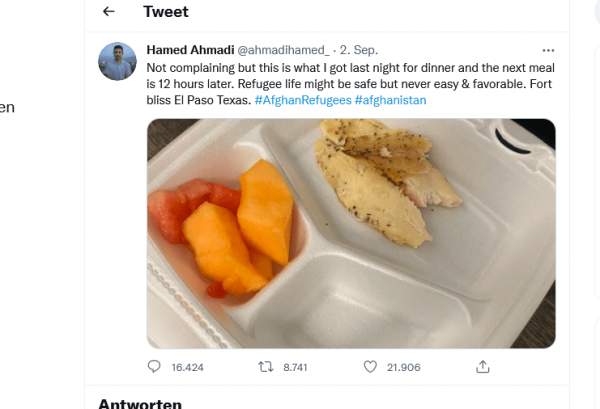Go back using the left arrow

point(109,12)
